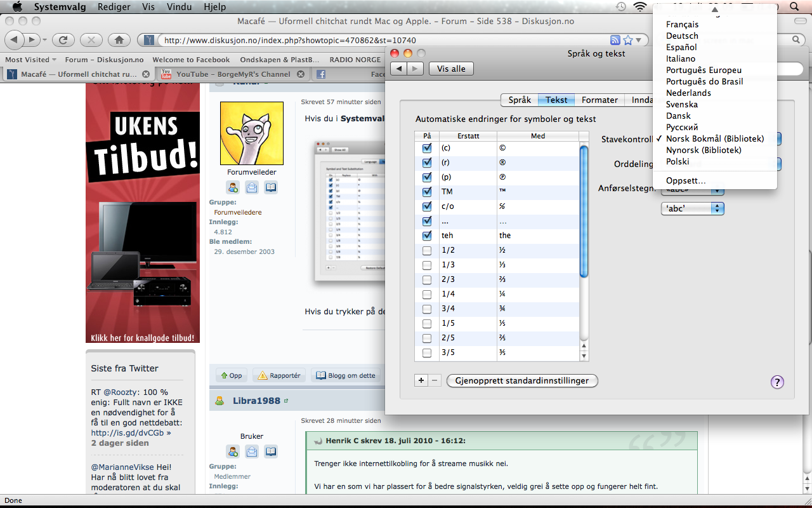Go to Firefox home page

click(x=119, y=40)
